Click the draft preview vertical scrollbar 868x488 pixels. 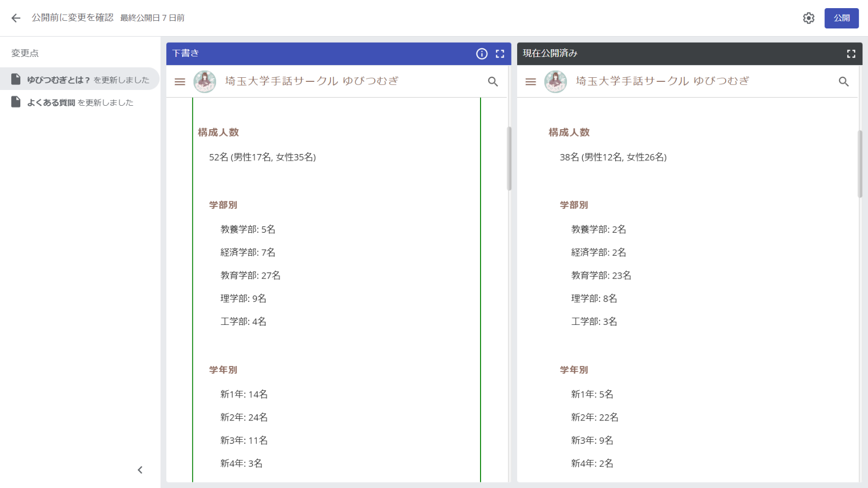(509, 159)
